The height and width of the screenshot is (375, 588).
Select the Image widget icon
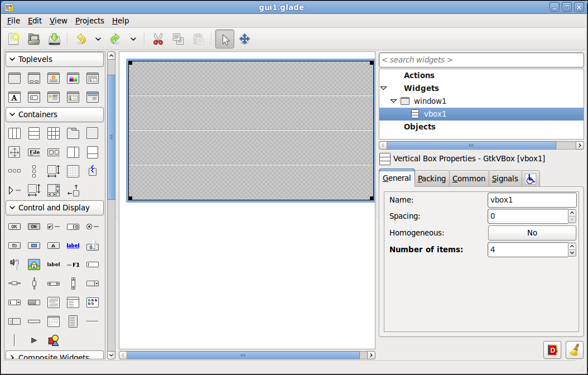coord(34,265)
